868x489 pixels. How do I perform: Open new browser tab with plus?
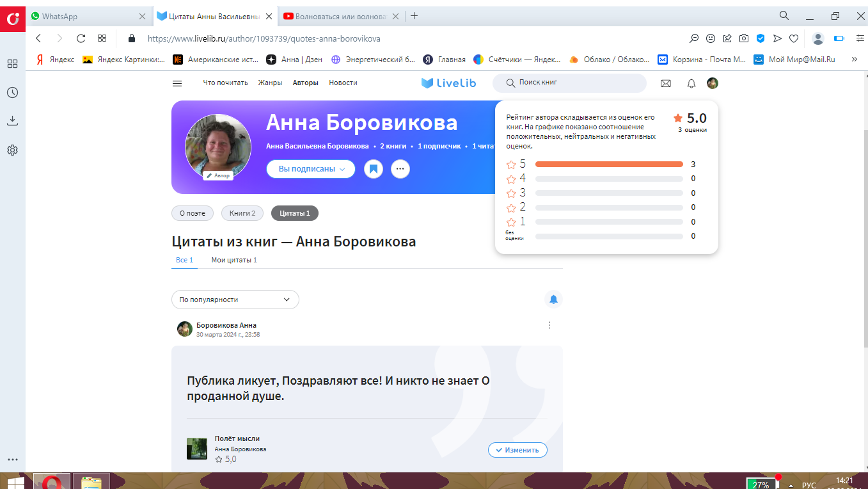414,16
